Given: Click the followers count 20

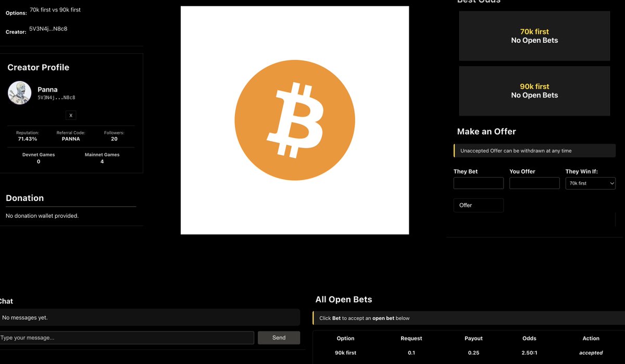Looking at the screenshot, I should (114, 139).
